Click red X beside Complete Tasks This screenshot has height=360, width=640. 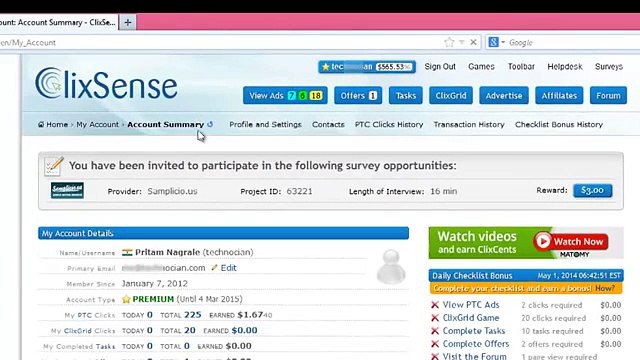(x=435, y=331)
